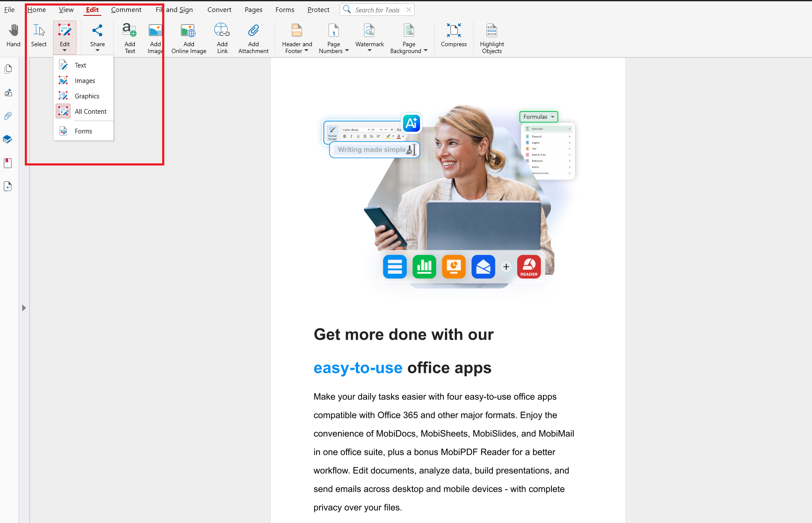Click the Highlight Objects tool
The image size is (812, 523).
pos(491,37)
